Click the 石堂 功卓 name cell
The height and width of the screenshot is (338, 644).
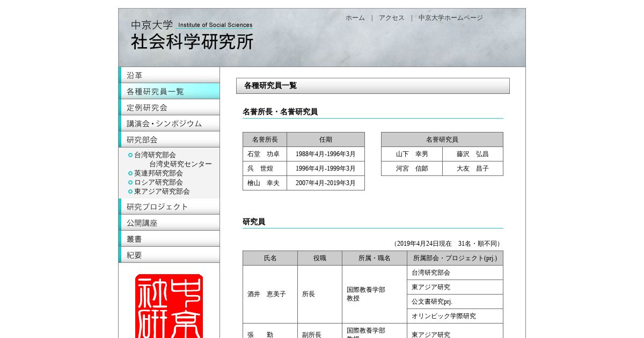coord(265,154)
